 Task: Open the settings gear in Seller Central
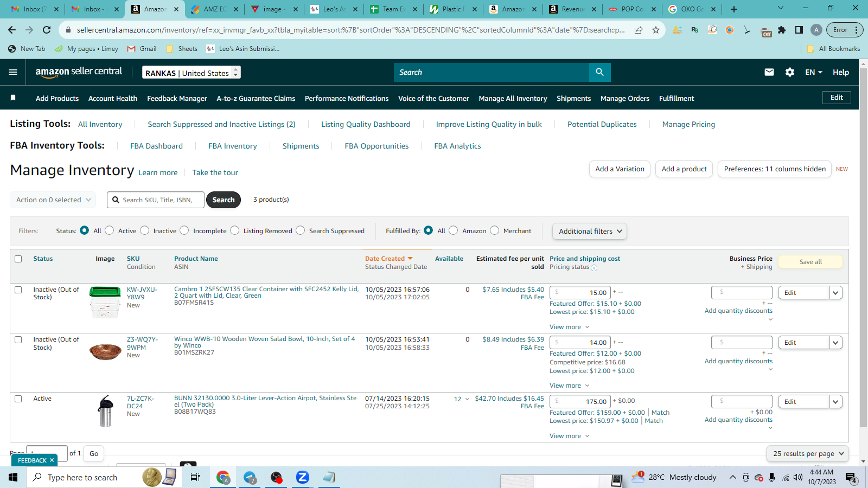point(790,72)
